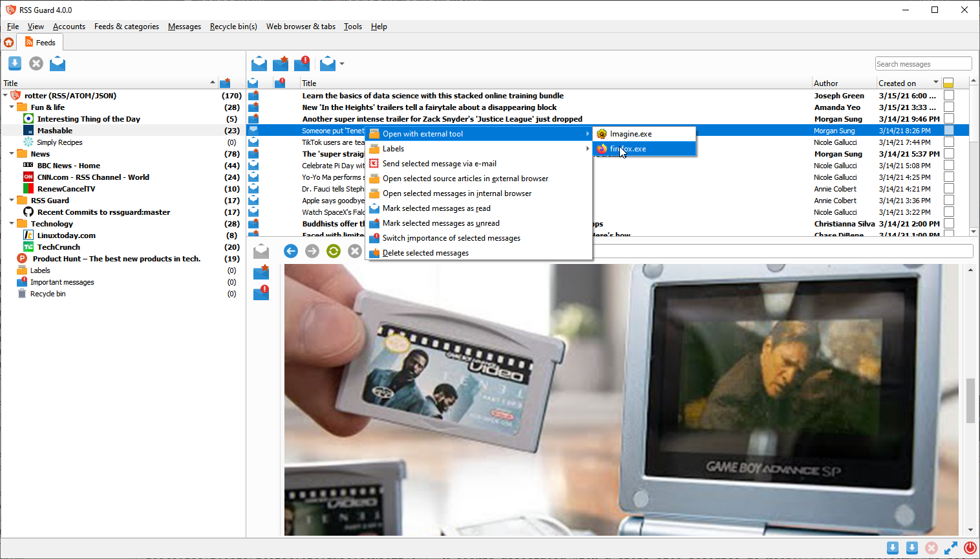Click the article preview vertical scrollbar thumb
The width and height of the screenshot is (980, 559).
[970, 401]
